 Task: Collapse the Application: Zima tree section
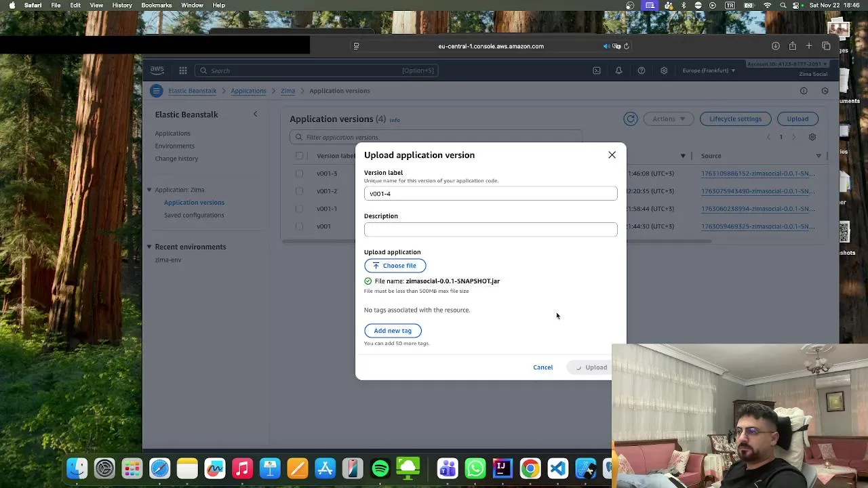click(149, 190)
